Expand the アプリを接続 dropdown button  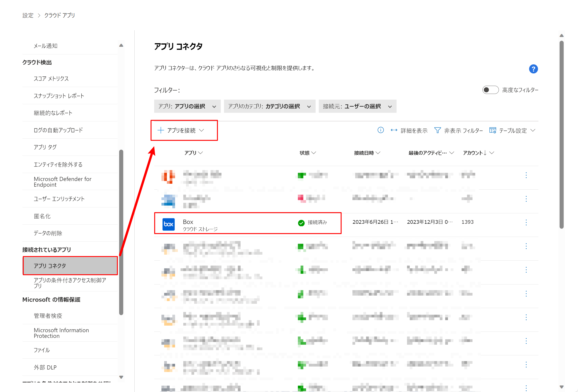tap(184, 130)
